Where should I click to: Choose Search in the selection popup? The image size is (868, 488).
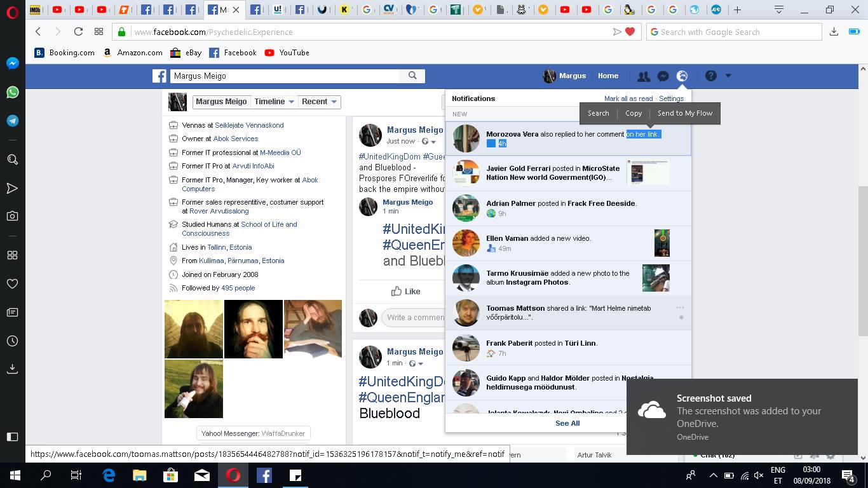pyautogui.click(x=599, y=113)
